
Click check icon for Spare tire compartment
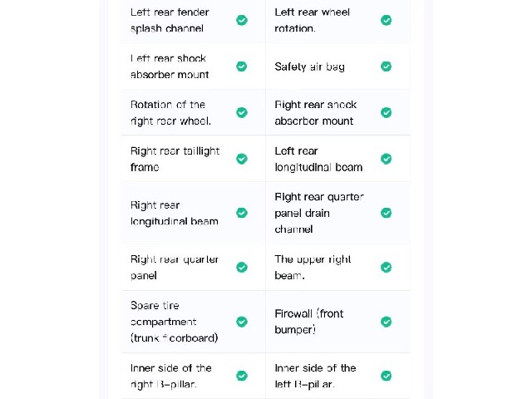click(242, 322)
